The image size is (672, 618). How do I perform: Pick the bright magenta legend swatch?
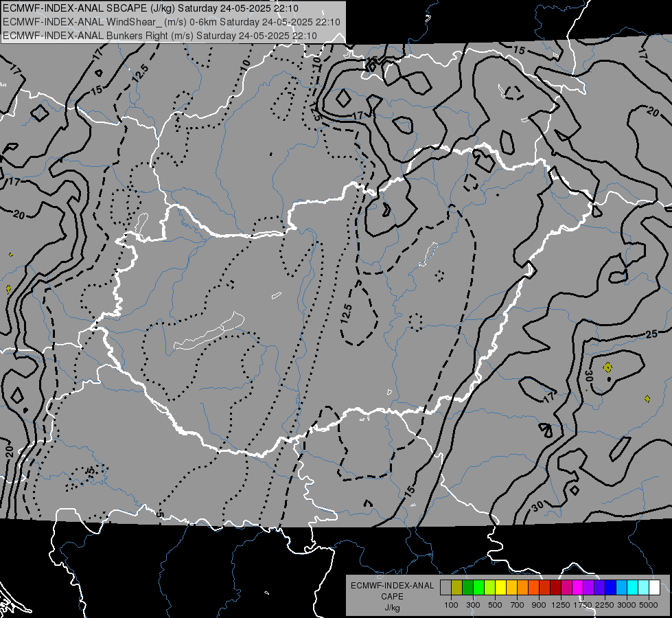tap(578, 587)
